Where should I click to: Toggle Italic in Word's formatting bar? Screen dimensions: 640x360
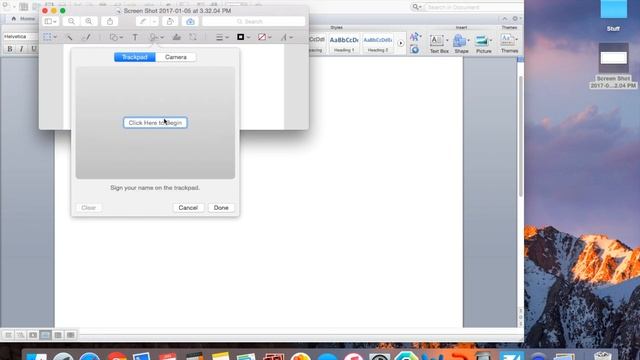click(22, 49)
